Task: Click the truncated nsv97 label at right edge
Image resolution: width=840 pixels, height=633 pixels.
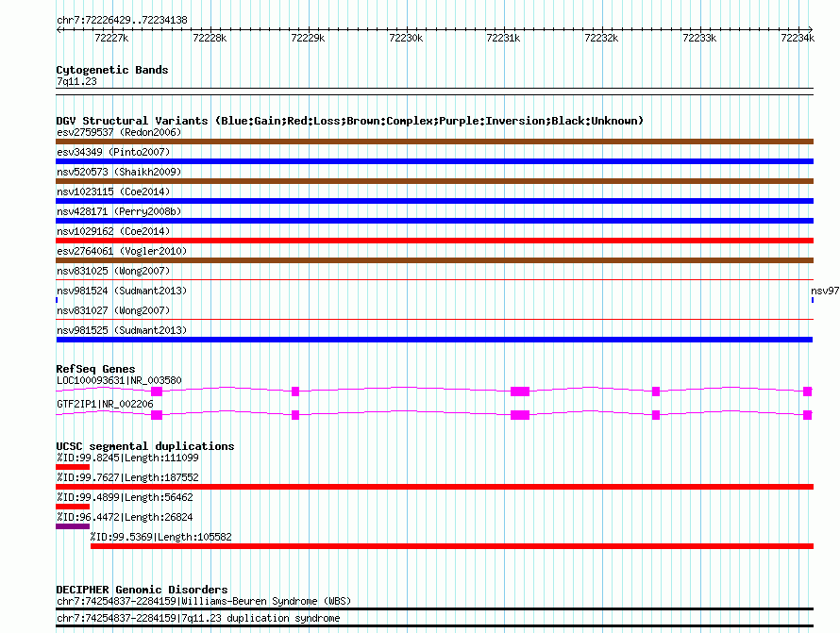Action: pos(825,291)
